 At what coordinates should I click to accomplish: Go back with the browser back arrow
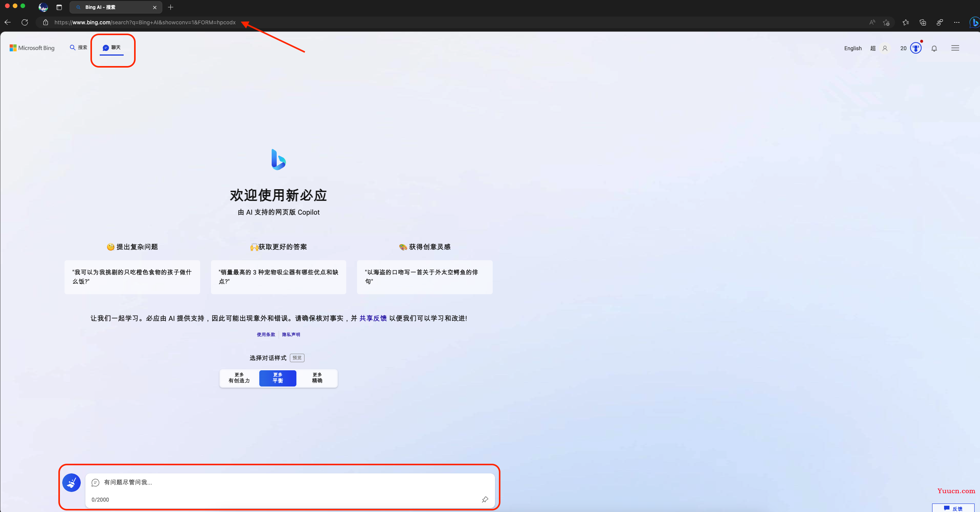pos(7,22)
